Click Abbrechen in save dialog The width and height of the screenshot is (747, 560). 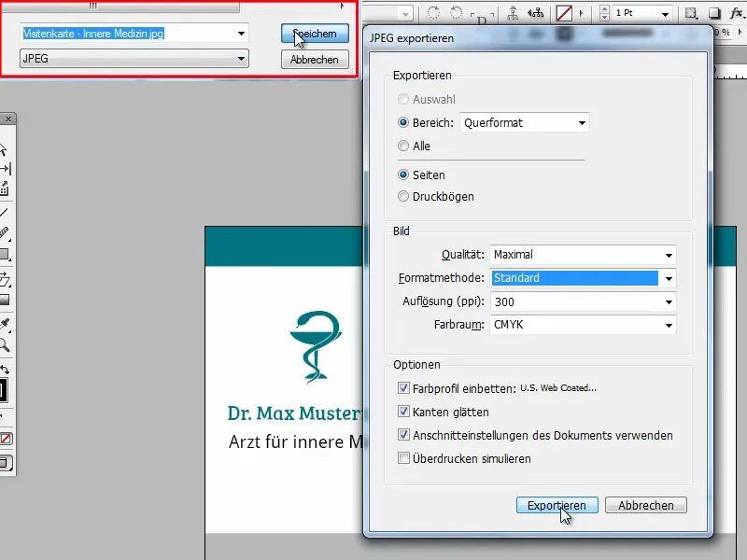[315, 60]
